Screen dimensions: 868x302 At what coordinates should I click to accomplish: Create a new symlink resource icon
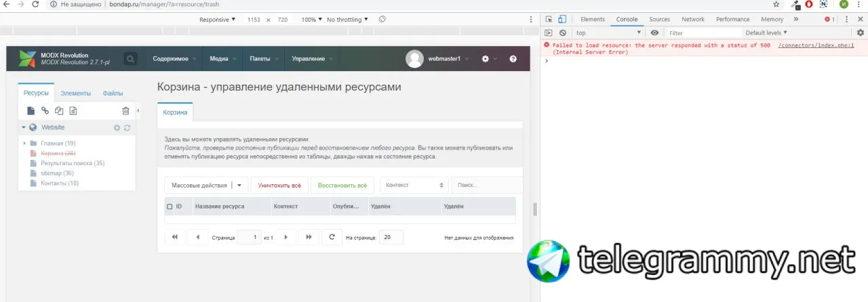(x=59, y=110)
